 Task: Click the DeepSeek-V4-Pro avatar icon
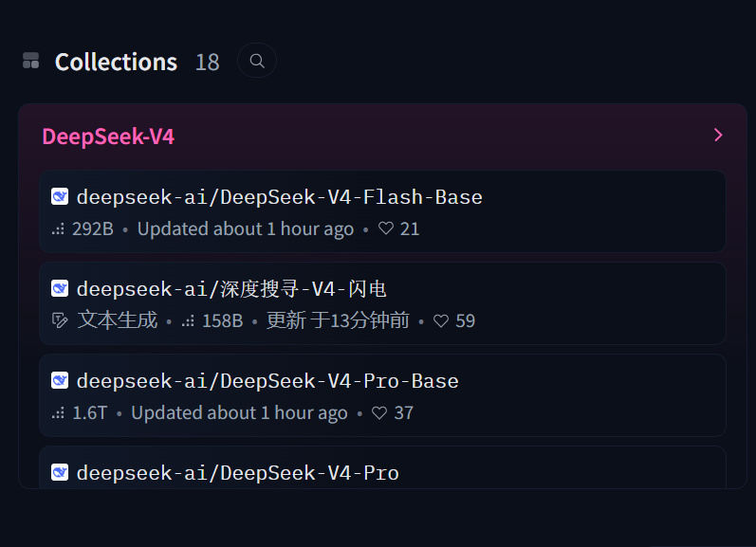pyautogui.click(x=60, y=472)
